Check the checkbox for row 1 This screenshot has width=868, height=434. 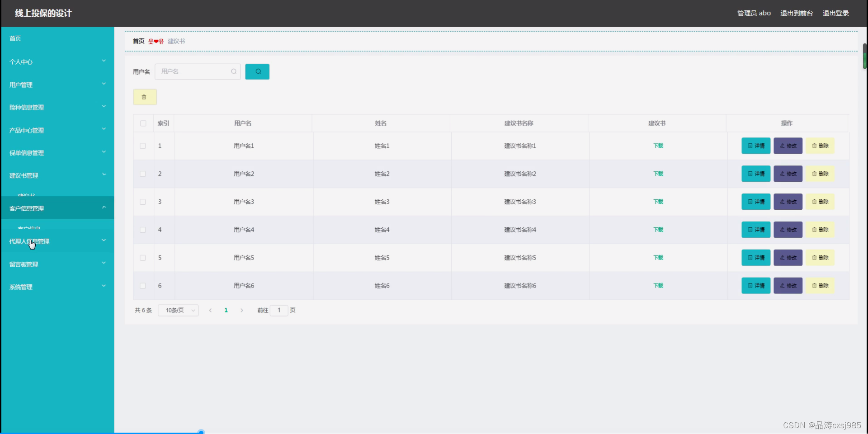(143, 146)
